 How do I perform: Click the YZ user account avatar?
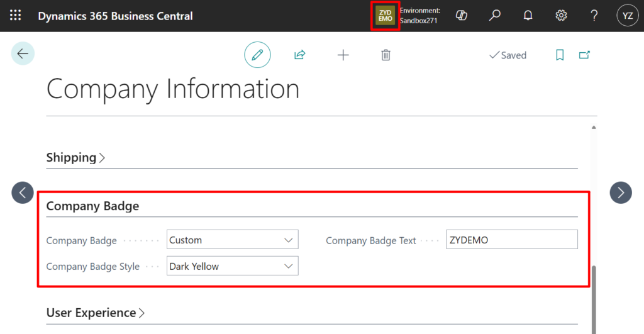point(627,16)
